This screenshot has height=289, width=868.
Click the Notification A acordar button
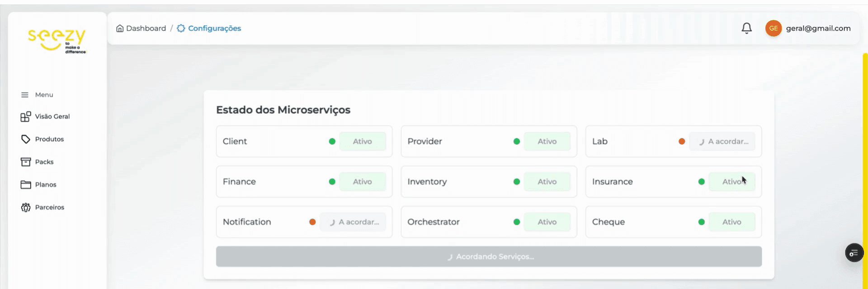click(353, 222)
